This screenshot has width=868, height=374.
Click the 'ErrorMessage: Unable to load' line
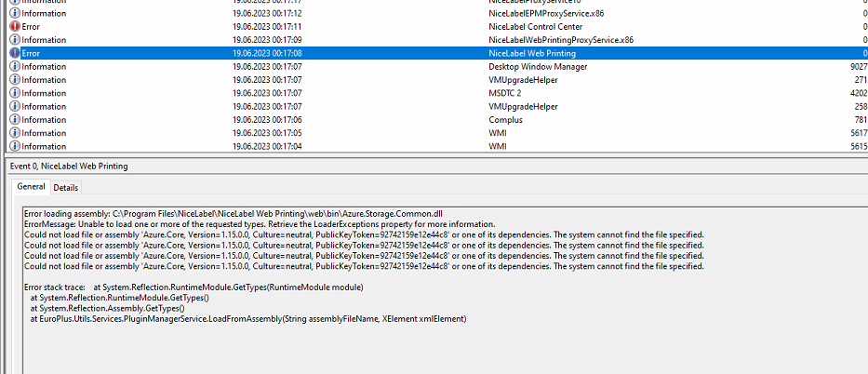260,224
